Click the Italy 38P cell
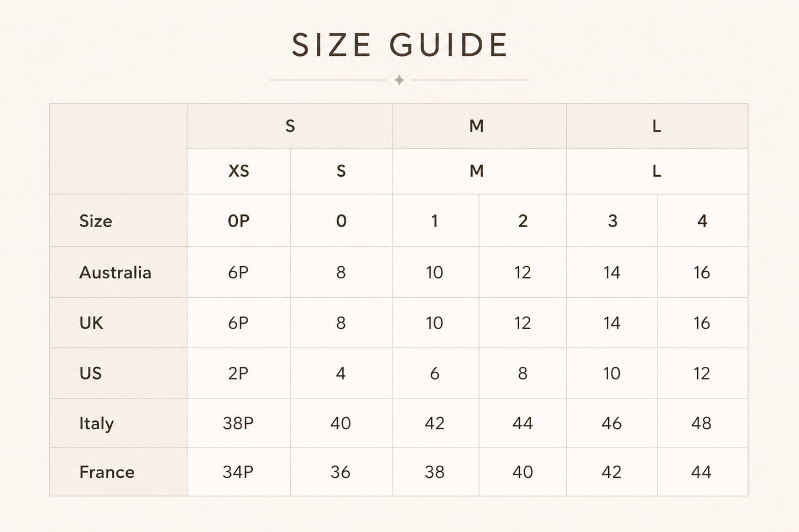The image size is (799, 532). click(x=239, y=423)
